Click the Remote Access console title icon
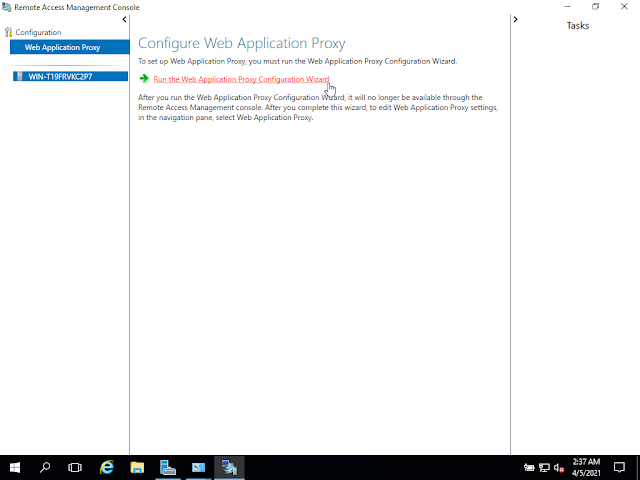Viewport: 640px width, 480px height. 7,7
